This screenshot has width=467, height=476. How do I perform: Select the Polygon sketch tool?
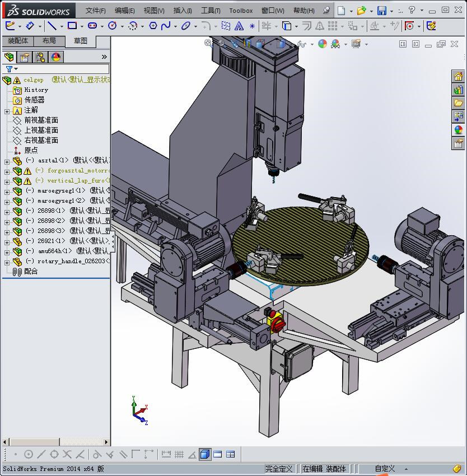153,26
